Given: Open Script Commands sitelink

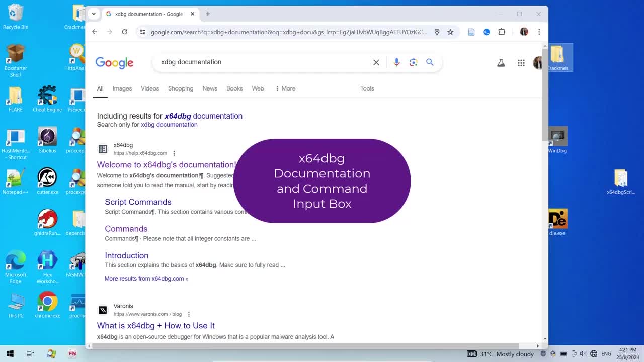Looking at the screenshot, I should (138, 202).
